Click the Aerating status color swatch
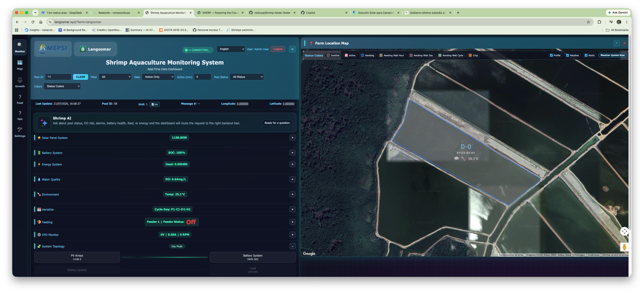 point(362,55)
